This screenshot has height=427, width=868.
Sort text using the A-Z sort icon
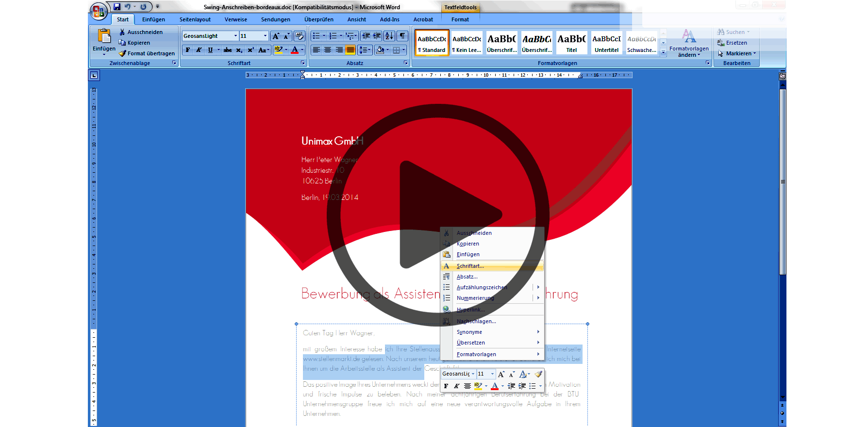389,36
